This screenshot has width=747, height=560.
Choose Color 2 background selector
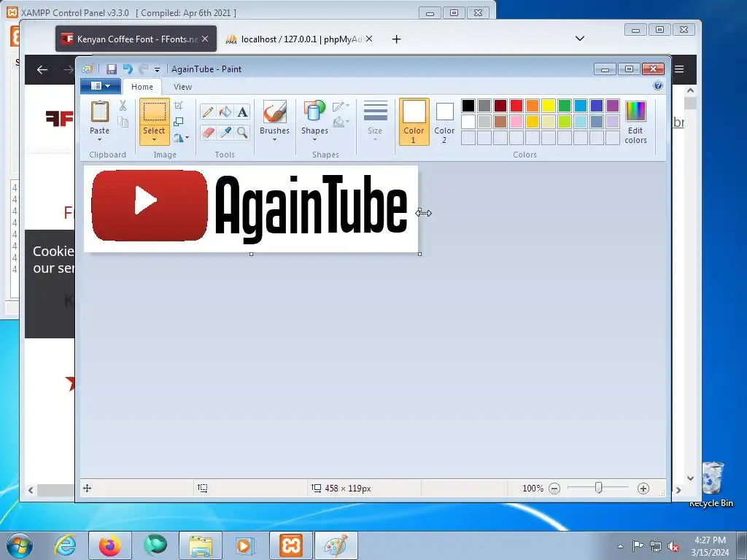[444, 122]
